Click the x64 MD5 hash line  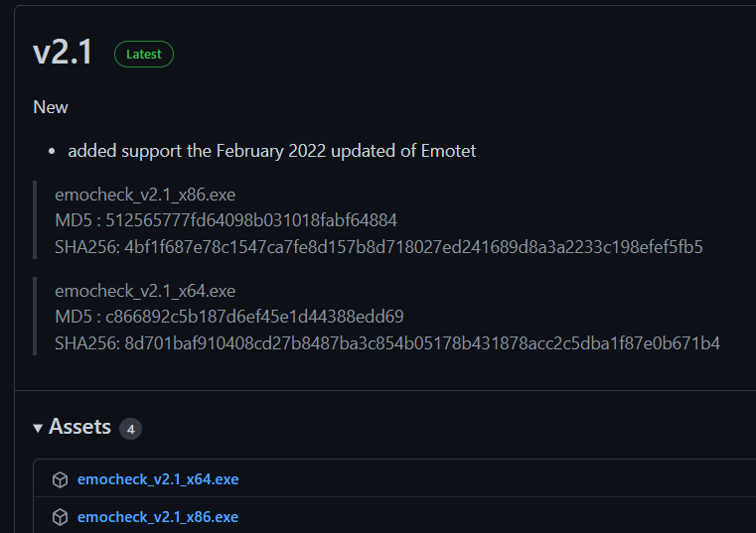point(229,317)
